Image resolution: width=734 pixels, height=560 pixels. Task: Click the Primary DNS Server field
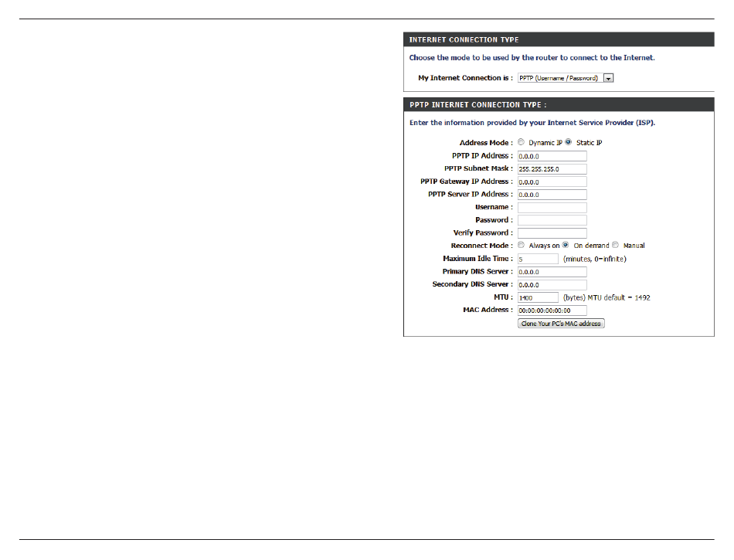552,272
